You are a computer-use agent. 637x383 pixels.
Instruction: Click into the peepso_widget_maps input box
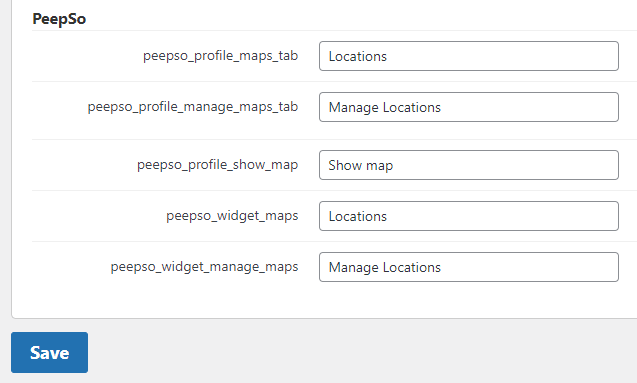pyautogui.click(x=469, y=216)
